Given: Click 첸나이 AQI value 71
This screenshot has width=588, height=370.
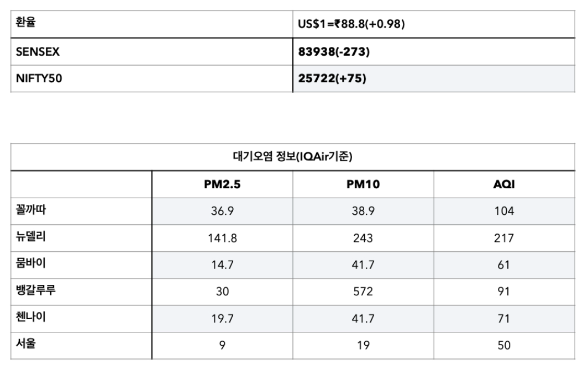Looking at the screenshot, I should 503,319.
